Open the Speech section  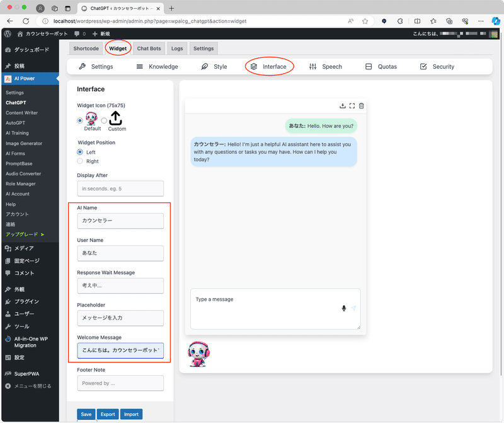(326, 67)
